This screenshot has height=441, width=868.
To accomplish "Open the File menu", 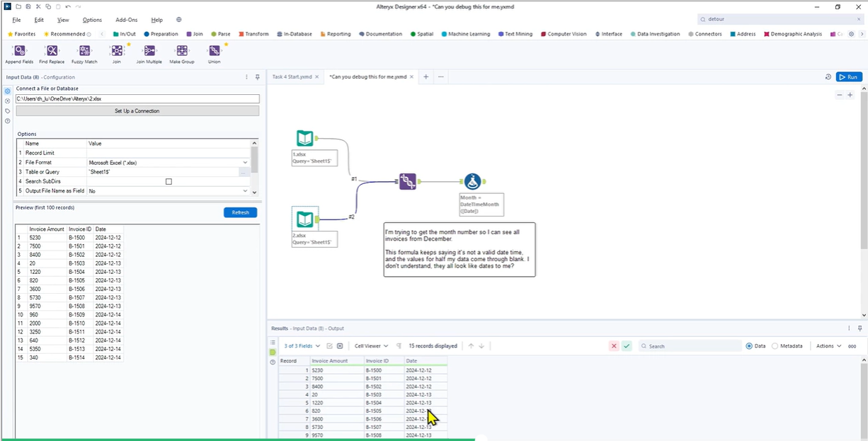I will [16, 20].
